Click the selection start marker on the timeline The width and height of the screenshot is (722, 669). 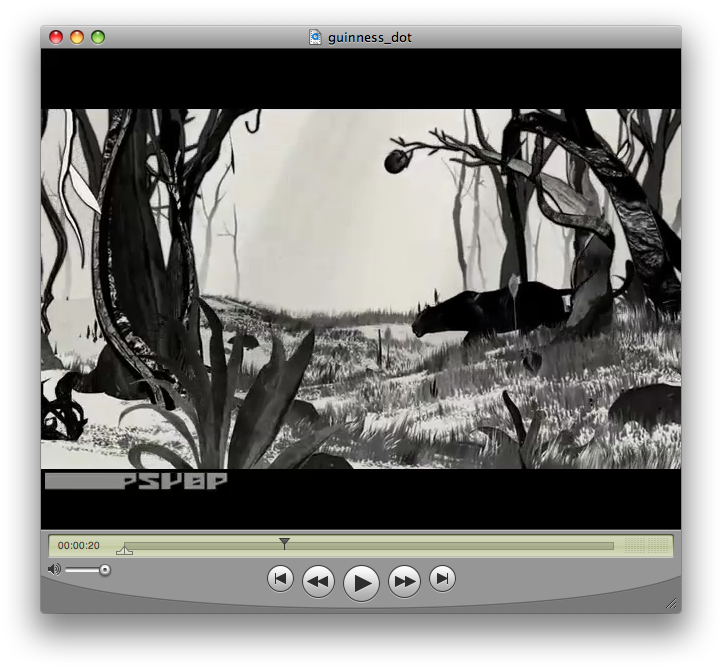click(124, 549)
